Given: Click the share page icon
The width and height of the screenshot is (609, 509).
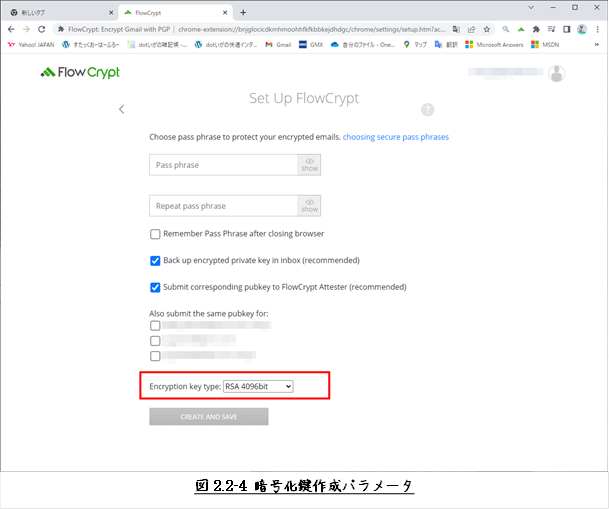Looking at the screenshot, I should [472, 30].
